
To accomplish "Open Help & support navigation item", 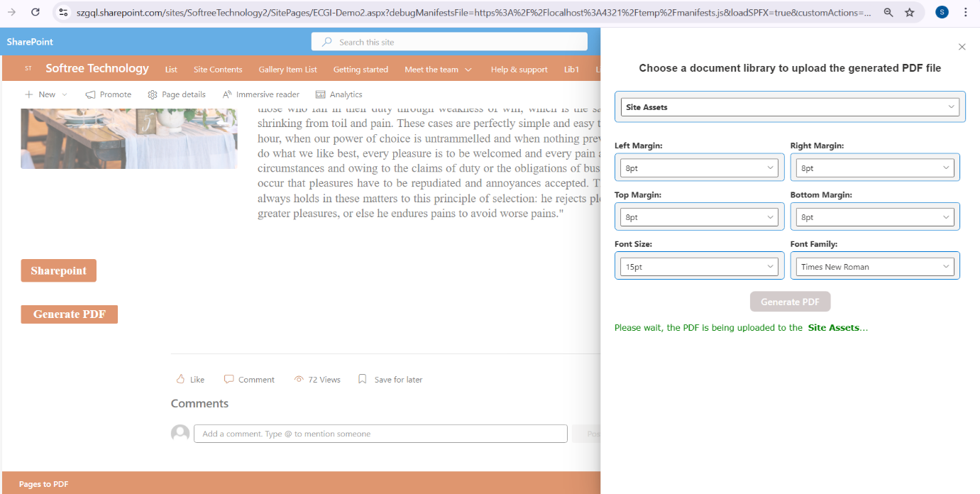I will click(x=519, y=70).
